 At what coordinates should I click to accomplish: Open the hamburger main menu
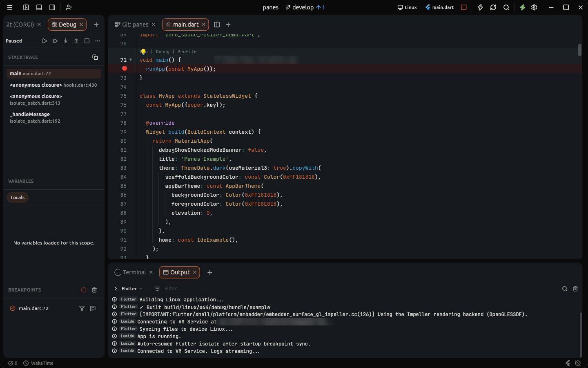[x=10, y=7]
